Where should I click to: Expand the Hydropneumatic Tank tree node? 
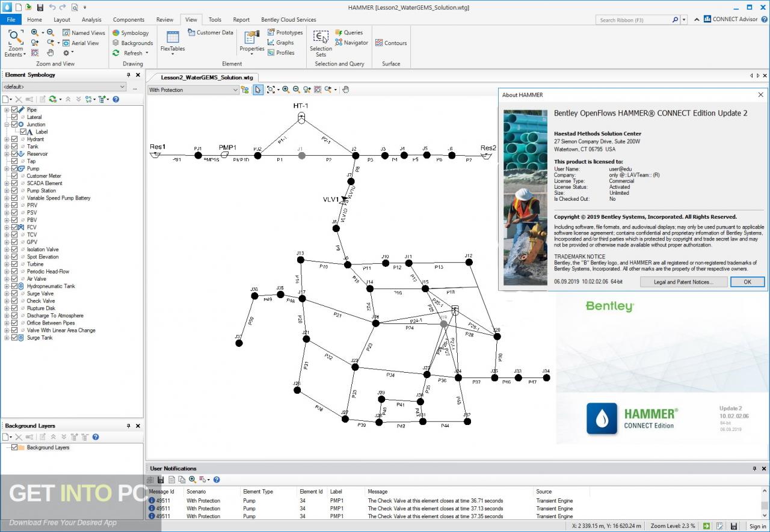click(7, 286)
